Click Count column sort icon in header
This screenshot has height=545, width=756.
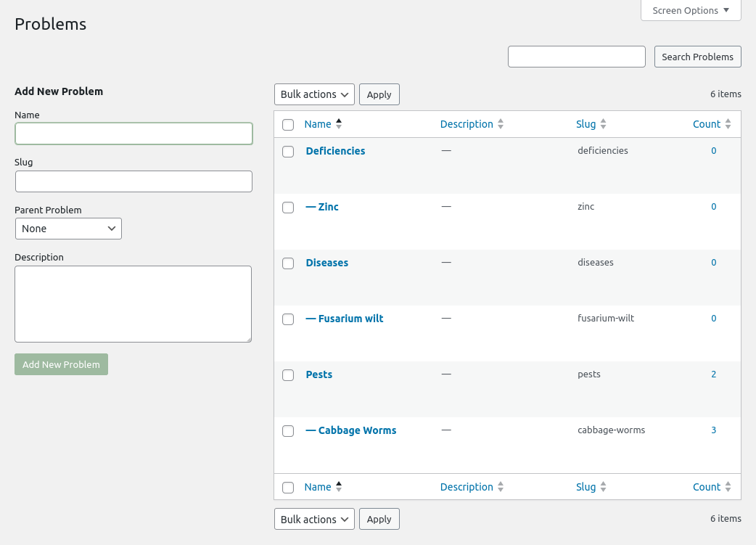click(x=728, y=124)
